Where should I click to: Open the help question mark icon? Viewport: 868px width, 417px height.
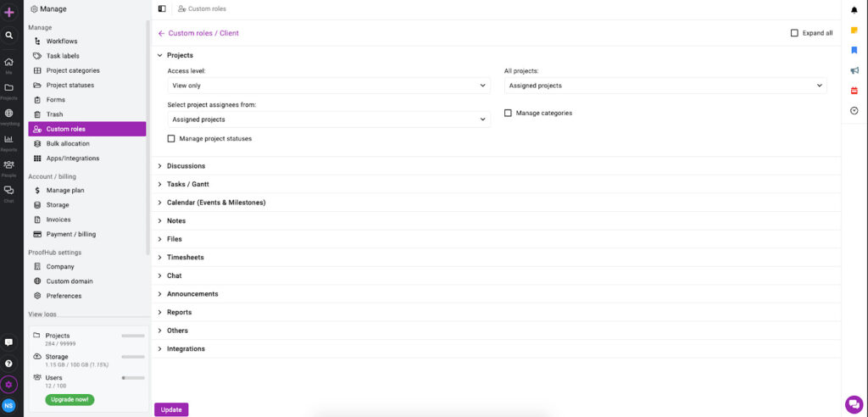pos(8,364)
